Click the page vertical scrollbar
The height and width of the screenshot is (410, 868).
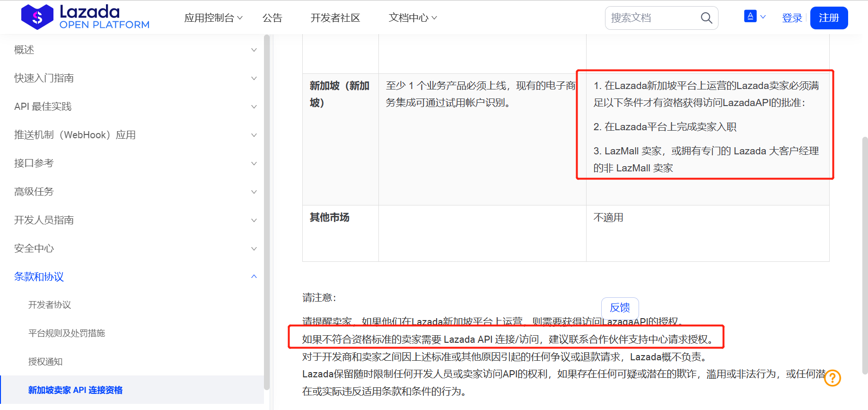pyautogui.click(x=865, y=256)
